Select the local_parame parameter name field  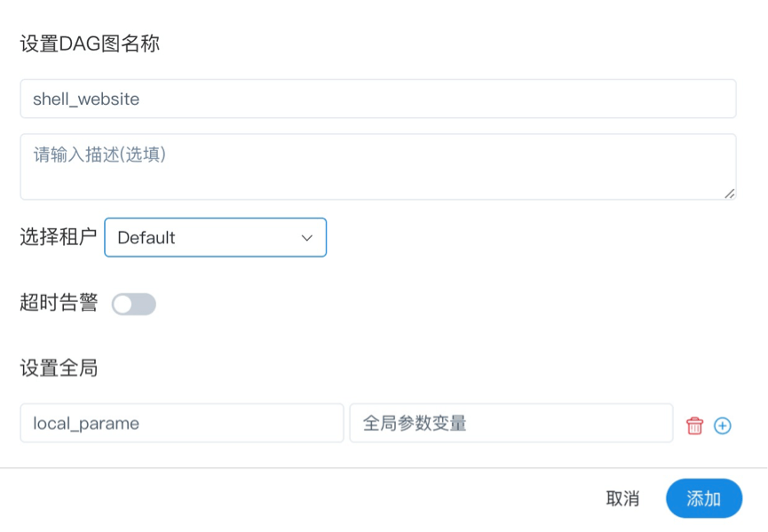point(181,424)
